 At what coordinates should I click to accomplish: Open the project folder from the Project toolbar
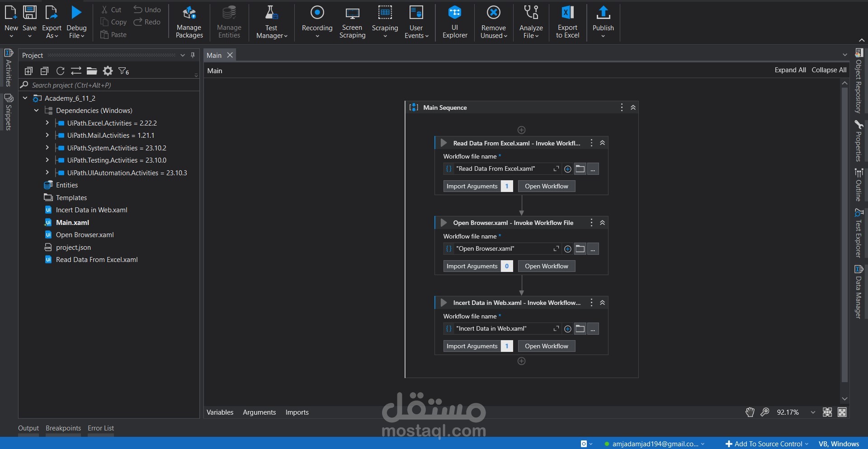[92, 71]
